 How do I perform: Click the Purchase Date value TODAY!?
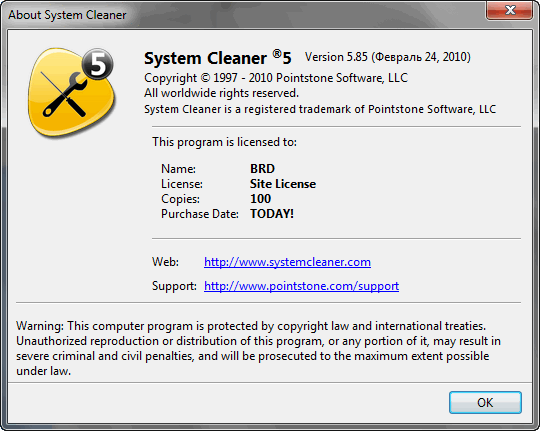click(272, 214)
